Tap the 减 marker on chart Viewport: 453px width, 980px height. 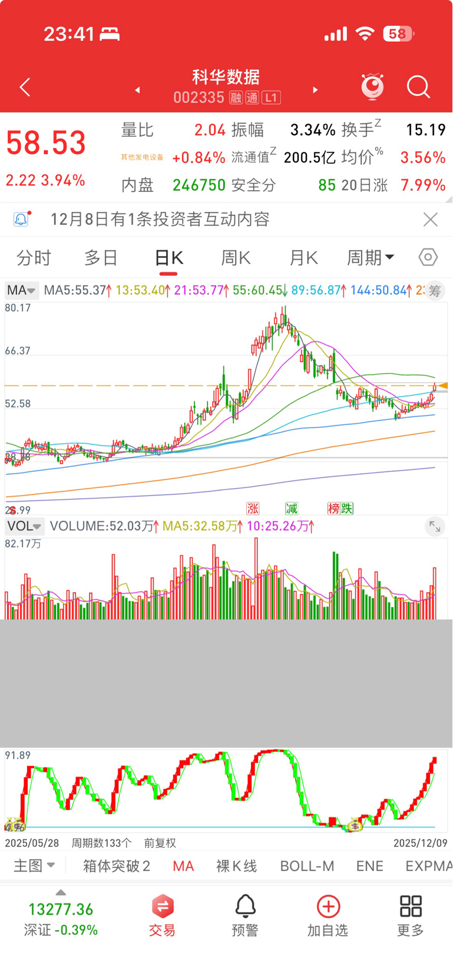pyautogui.click(x=292, y=509)
